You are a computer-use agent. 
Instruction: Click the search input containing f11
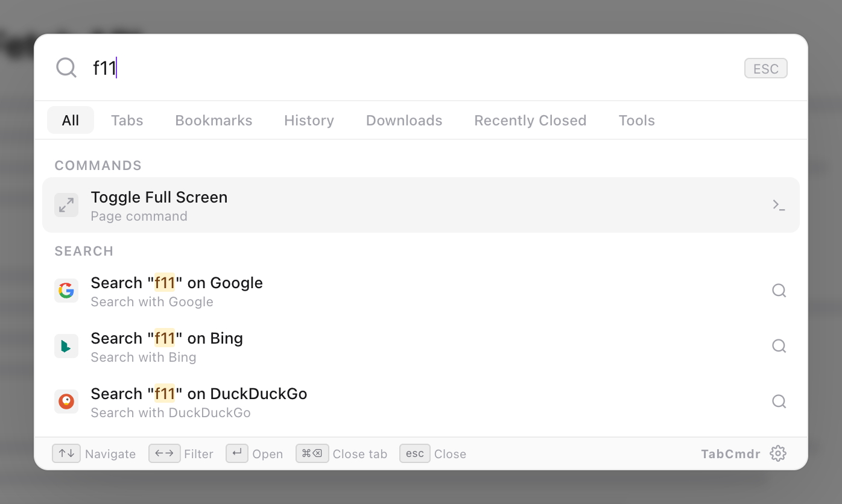click(x=410, y=68)
